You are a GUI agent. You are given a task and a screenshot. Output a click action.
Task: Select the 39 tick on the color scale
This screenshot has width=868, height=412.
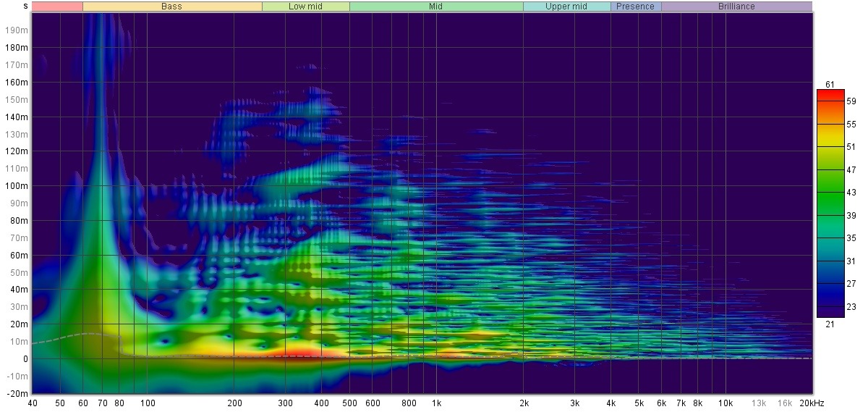tap(851, 216)
